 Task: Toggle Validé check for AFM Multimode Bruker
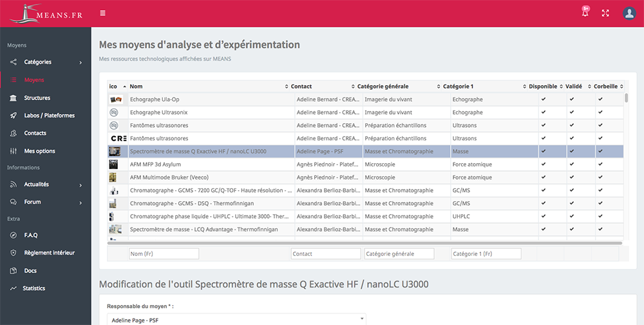[x=572, y=177]
